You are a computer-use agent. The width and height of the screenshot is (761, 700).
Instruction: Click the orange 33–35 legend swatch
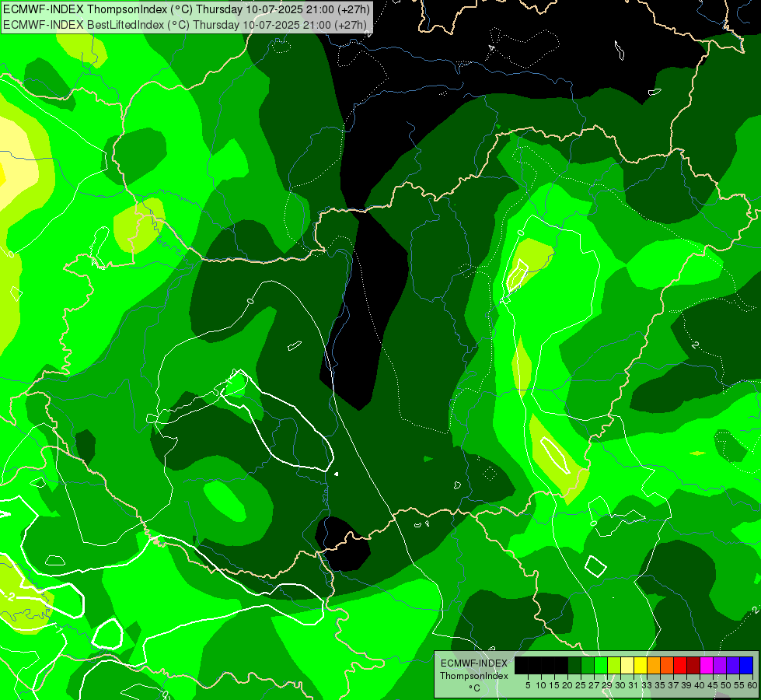pyautogui.click(x=654, y=666)
